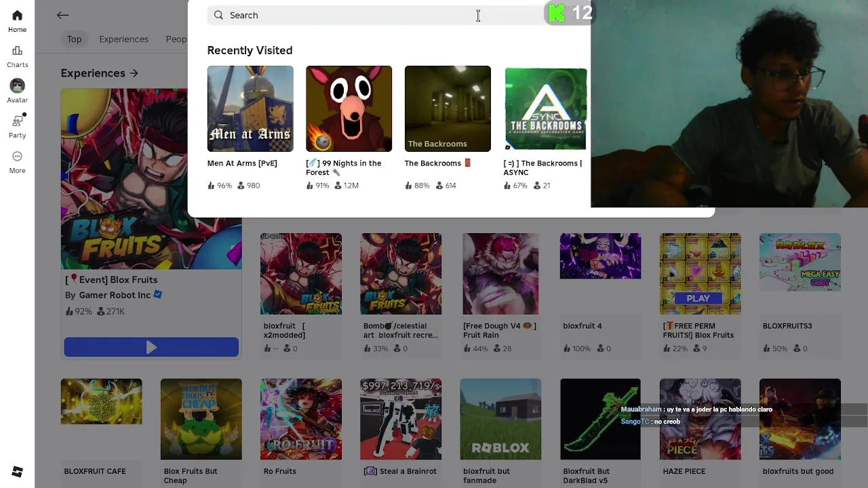The image size is (868, 488).
Task: Switch to the Experiences tab
Action: [x=123, y=39]
